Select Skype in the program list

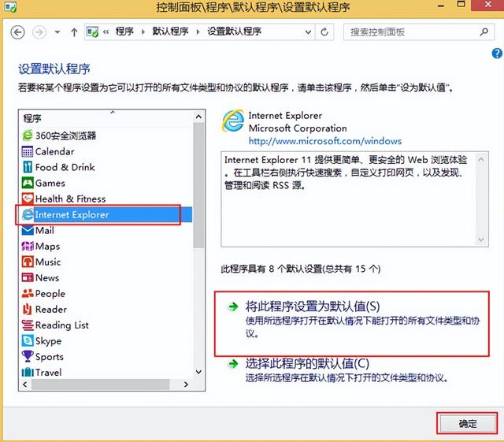point(48,340)
